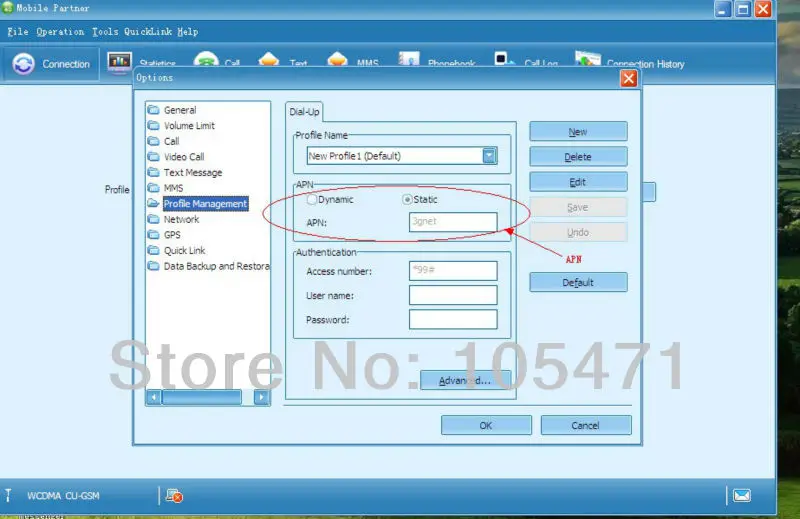Viewport: 800px width, 519px height.
Task: Open the Text message envelope icon
Action: coord(269,59)
